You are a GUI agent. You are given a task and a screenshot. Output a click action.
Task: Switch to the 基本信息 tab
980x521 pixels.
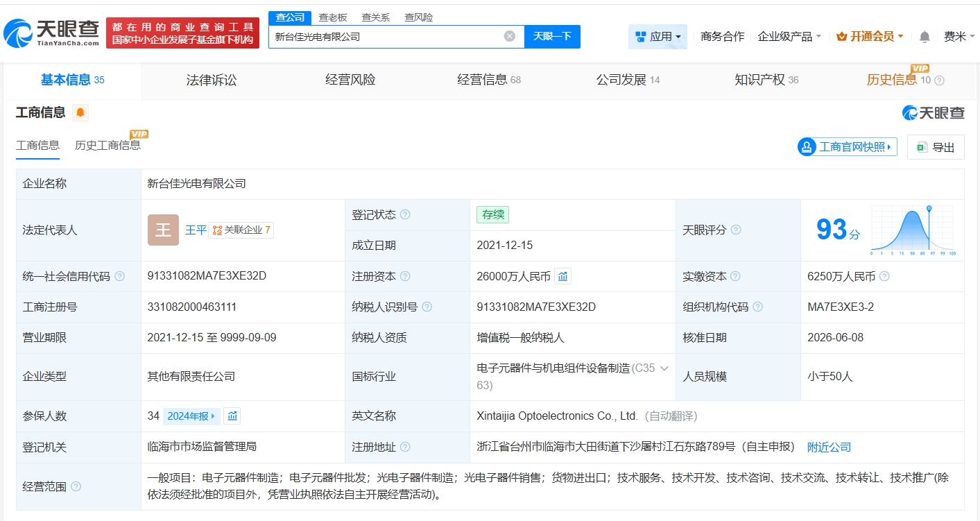(x=72, y=80)
